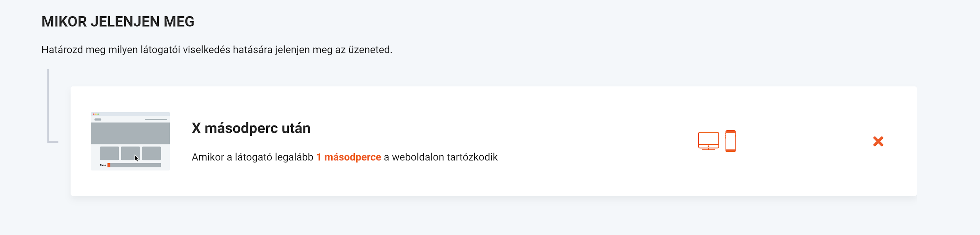Screen dimensions: 980x235
Task: Remove the rule with the orange X
Action: [878, 141]
